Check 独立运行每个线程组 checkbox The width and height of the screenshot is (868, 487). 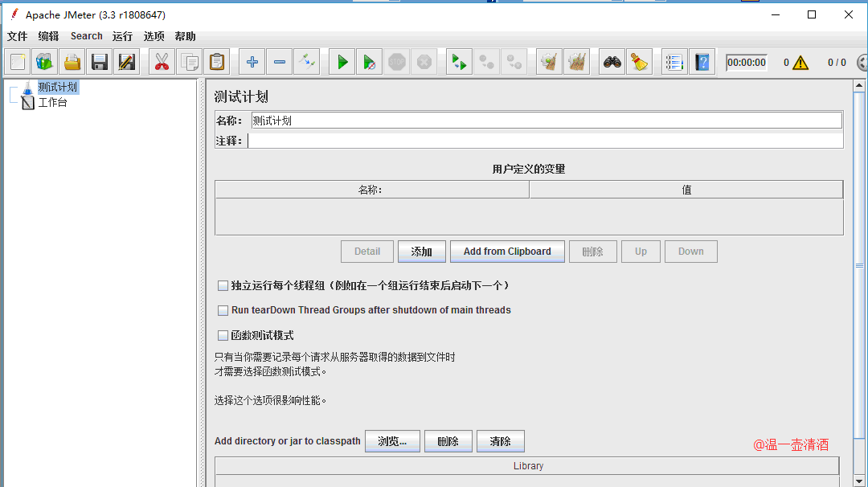point(223,285)
